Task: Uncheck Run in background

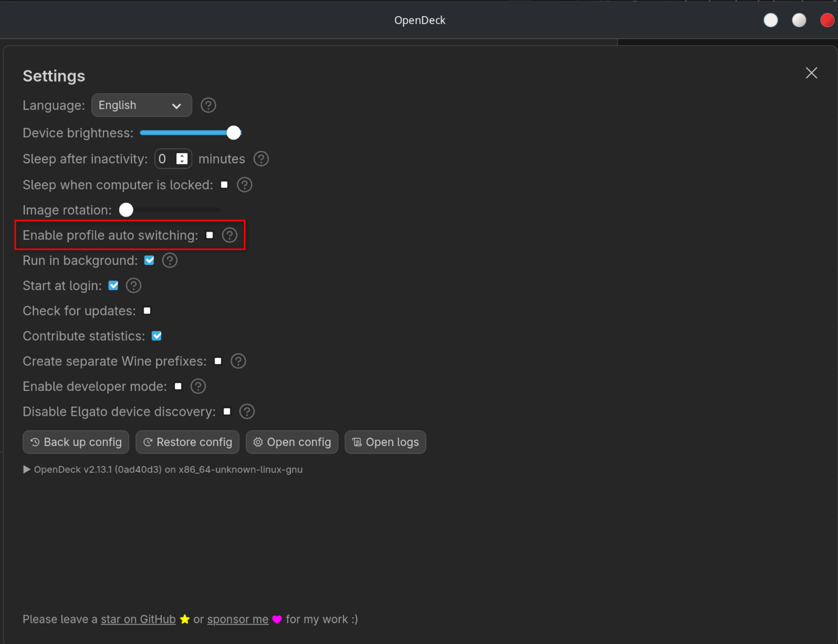Action: (x=149, y=260)
